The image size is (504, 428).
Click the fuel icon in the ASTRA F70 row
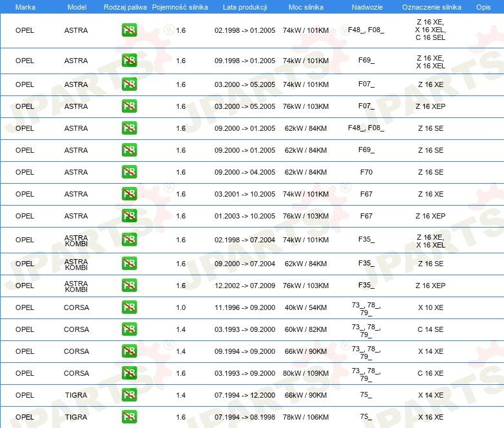(x=129, y=172)
